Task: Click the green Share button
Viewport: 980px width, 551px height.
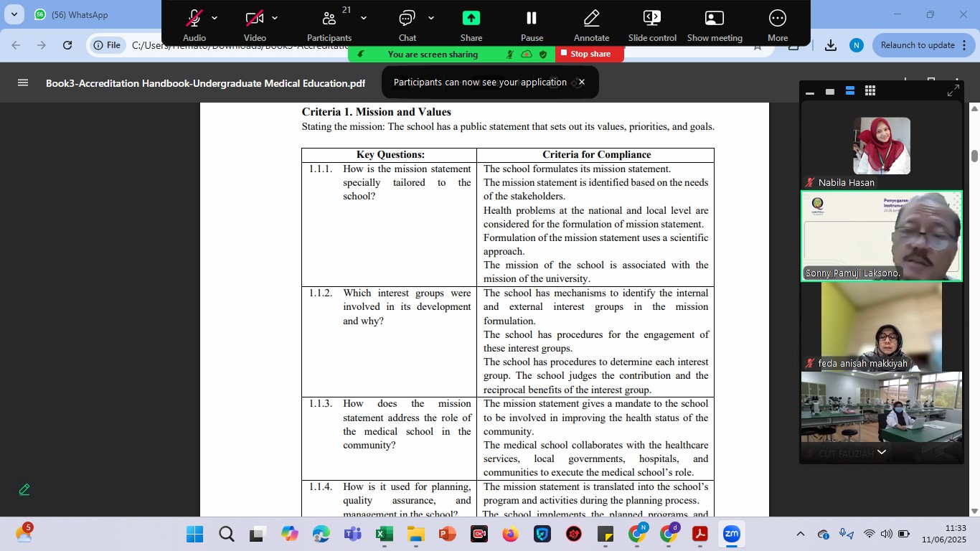Action: (x=471, y=25)
